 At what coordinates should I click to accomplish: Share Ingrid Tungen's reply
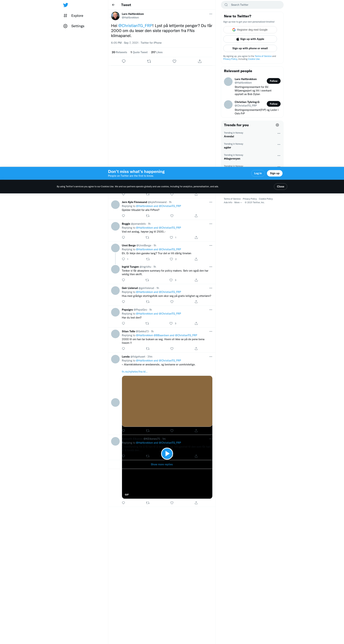(196, 280)
